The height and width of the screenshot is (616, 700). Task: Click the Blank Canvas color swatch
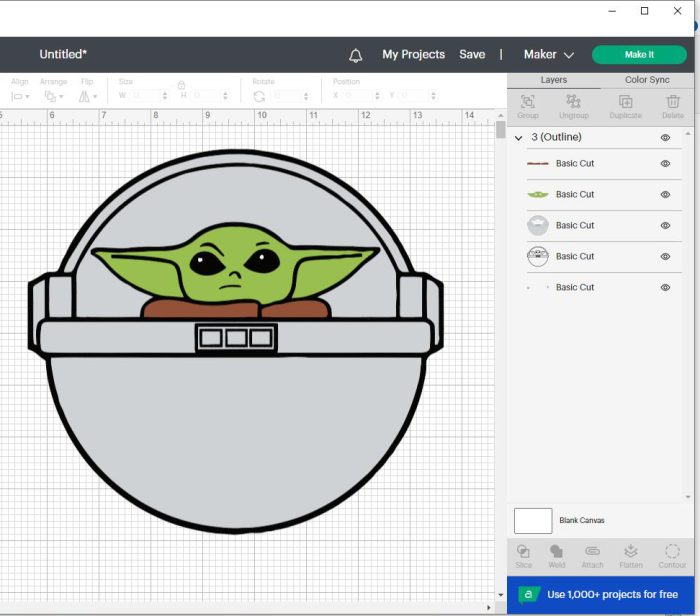click(533, 520)
